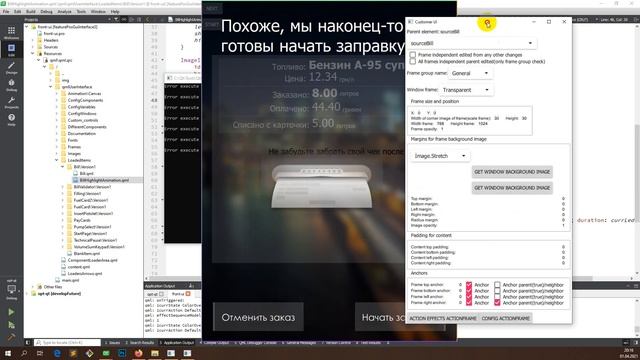Build the project with the hammer icon
Image resolution: width=640 pixels, height=360 pixels.
coord(11,337)
